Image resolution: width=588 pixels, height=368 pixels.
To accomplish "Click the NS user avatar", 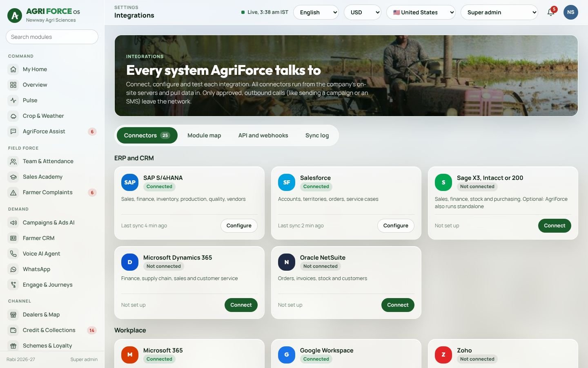I will click(571, 12).
